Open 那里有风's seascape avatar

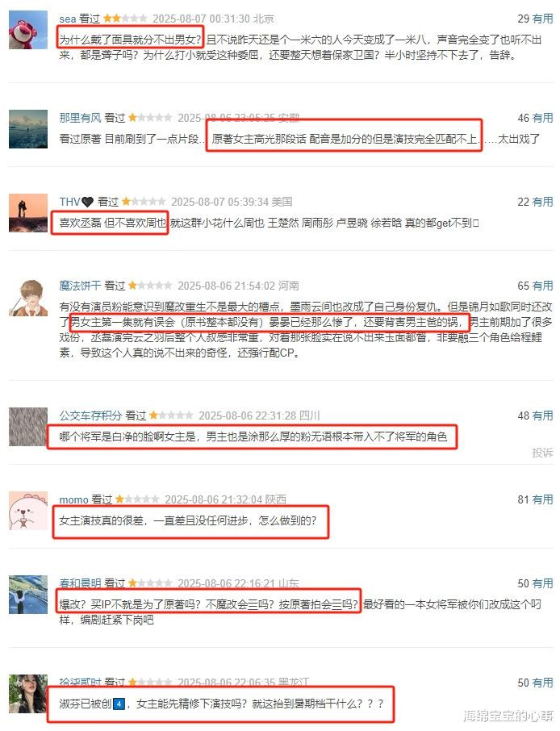[x=28, y=129]
